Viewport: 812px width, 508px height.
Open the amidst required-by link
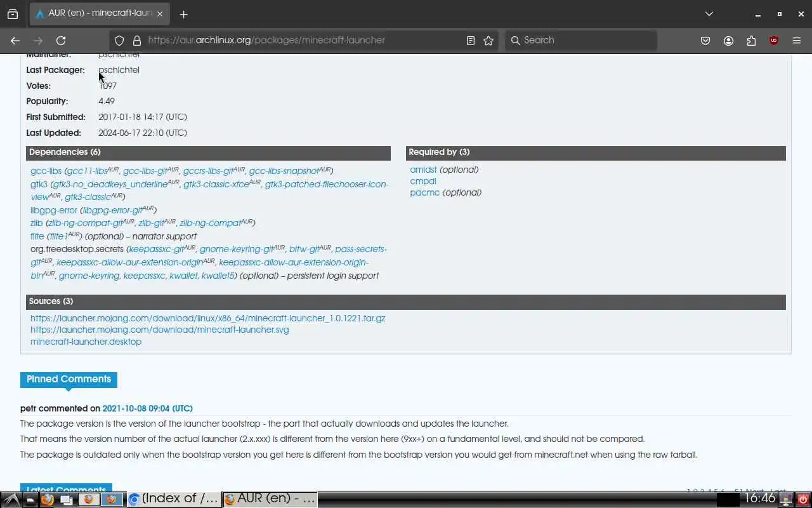423,170
